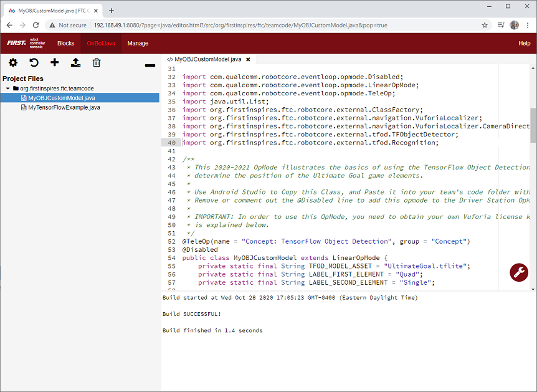
Task: Open the Chrome three-dot menu
Action: [528, 25]
